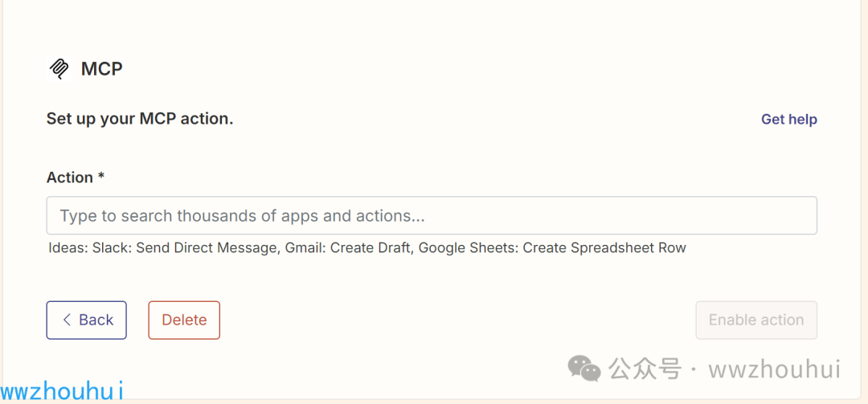Click the WeChat logo watermark icon
Image resolution: width=868 pixels, height=404 pixels.
[584, 368]
